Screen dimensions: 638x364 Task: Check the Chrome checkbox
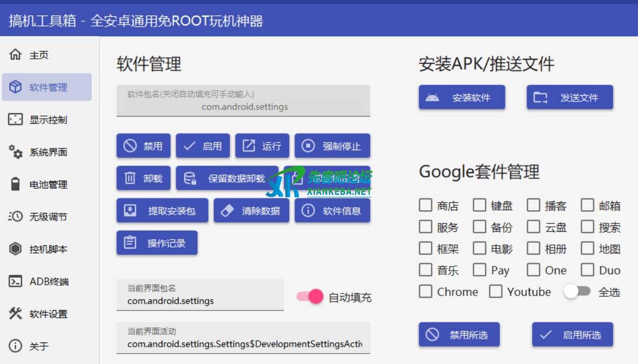point(426,292)
